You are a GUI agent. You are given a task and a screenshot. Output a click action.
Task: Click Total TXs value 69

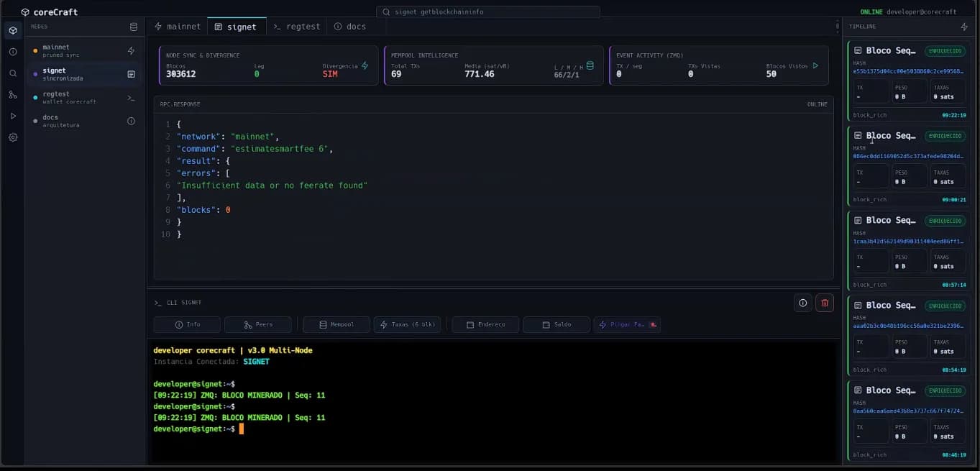click(396, 74)
